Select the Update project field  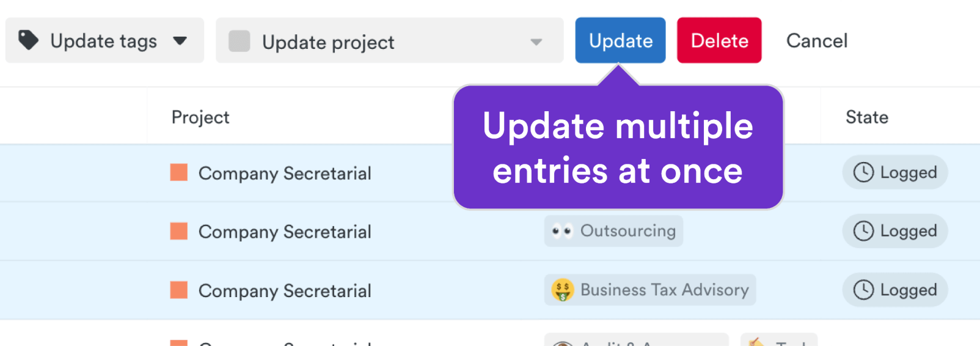click(379, 41)
